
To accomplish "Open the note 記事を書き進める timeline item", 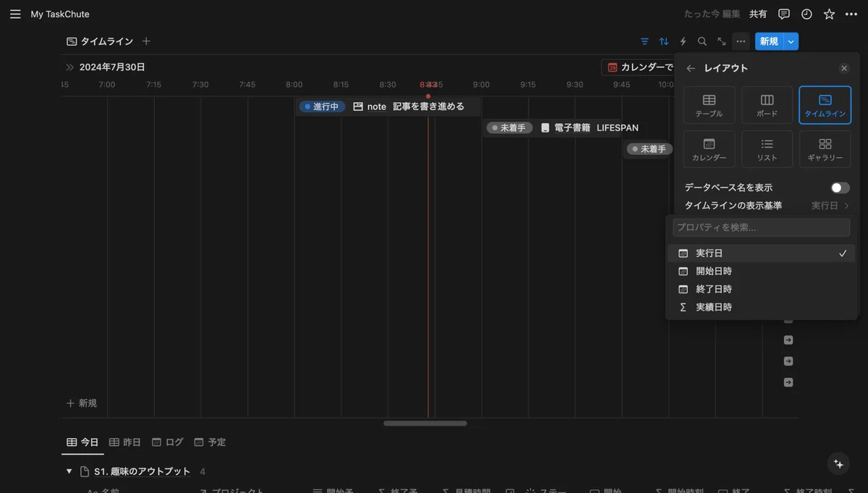I will coord(388,106).
